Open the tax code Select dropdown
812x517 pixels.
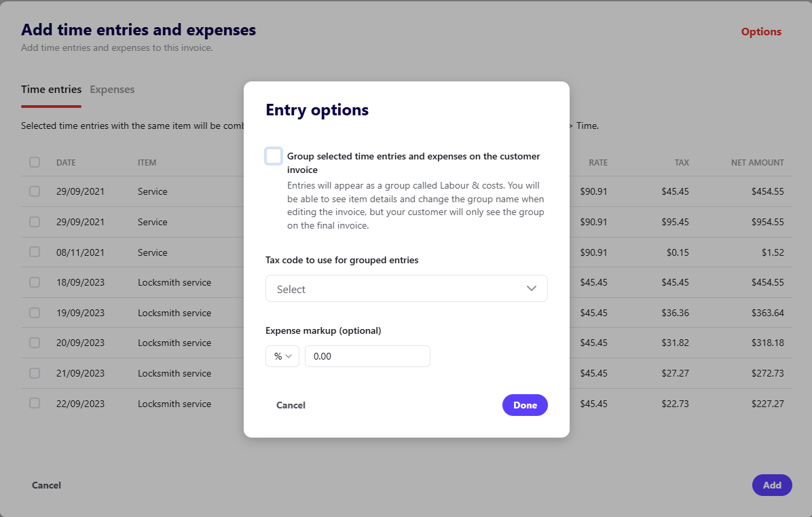click(406, 288)
